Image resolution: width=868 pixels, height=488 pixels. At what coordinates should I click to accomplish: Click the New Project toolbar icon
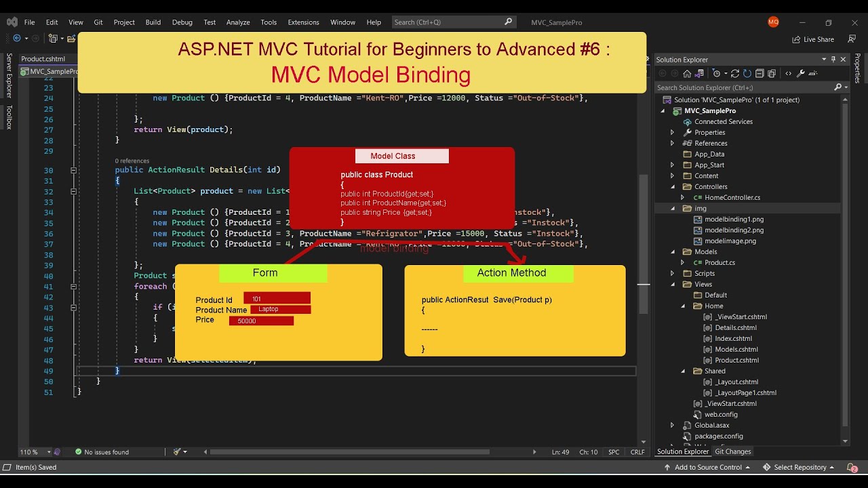point(54,39)
